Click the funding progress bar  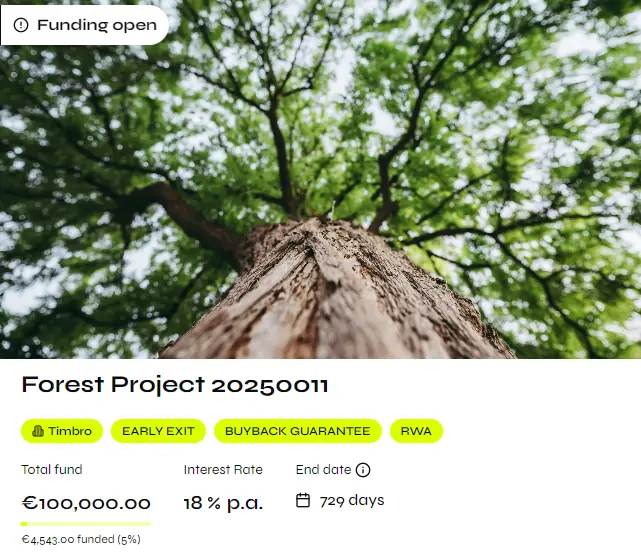86,524
